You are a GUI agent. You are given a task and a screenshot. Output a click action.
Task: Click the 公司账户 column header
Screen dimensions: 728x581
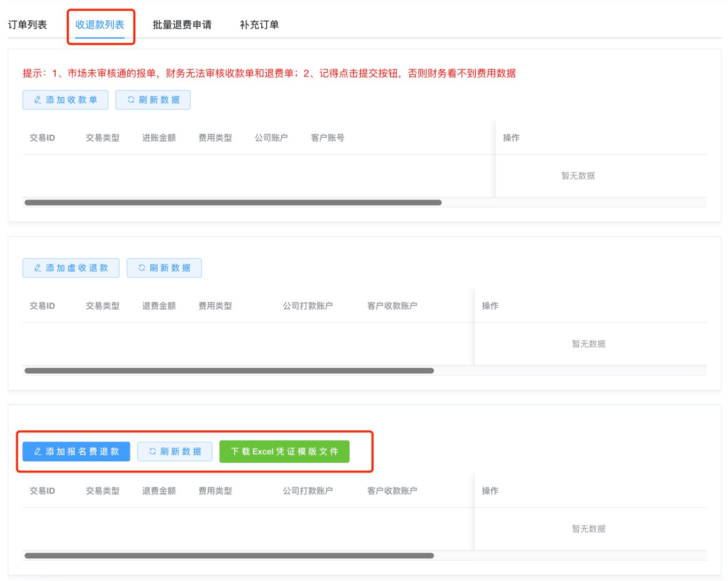pos(271,138)
